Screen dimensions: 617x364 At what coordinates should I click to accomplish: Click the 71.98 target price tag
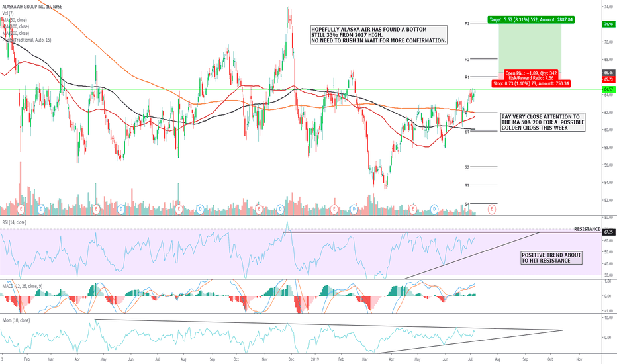tap(608, 24)
